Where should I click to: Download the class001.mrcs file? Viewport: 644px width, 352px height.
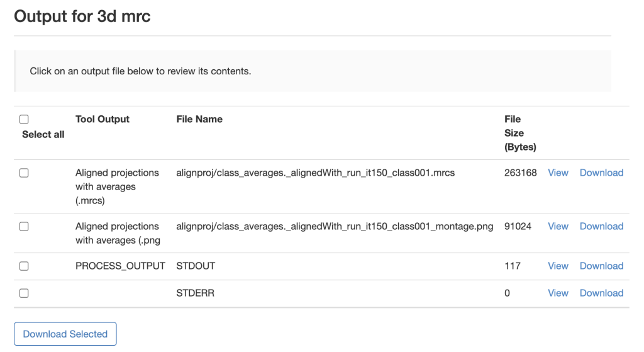(x=601, y=173)
